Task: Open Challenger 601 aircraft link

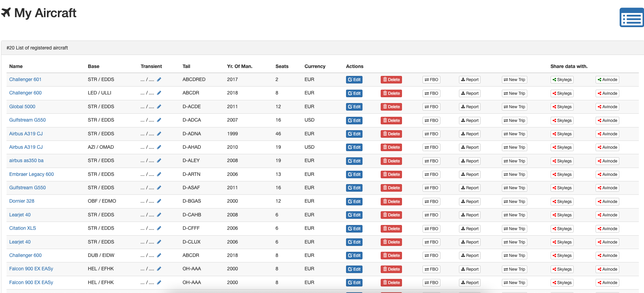Action: [x=25, y=79]
